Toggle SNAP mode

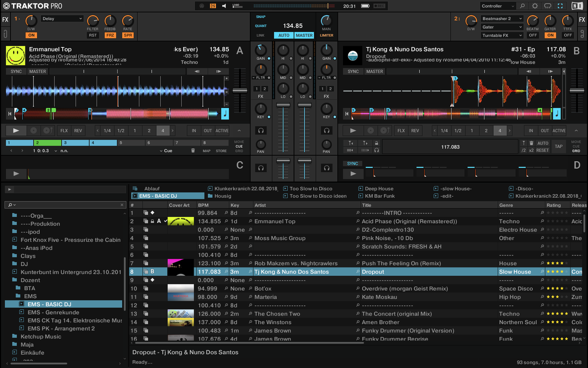pos(261,17)
